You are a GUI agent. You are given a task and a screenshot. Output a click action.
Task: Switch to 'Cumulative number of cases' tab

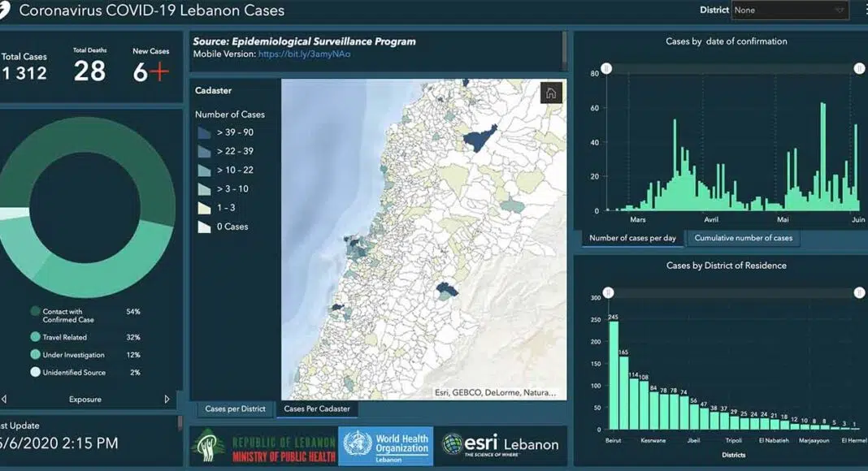[x=743, y=238]
